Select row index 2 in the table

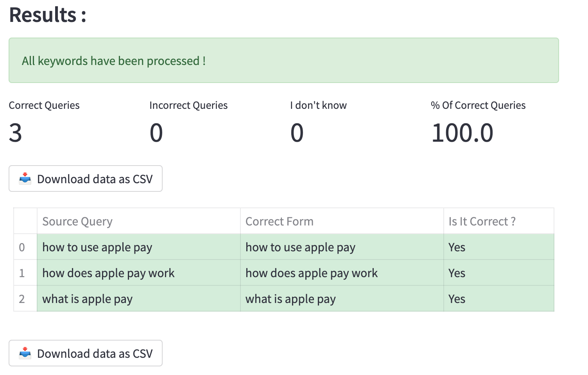click(x=22, y=299)
